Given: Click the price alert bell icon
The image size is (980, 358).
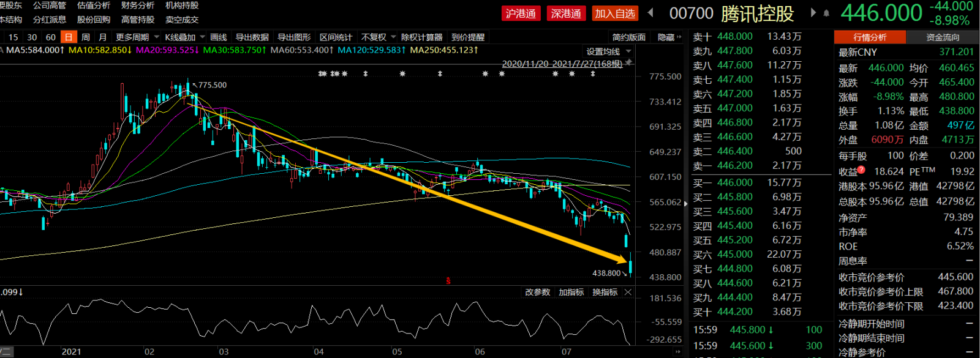Looking at the screenshot, I should click(826, 13).
